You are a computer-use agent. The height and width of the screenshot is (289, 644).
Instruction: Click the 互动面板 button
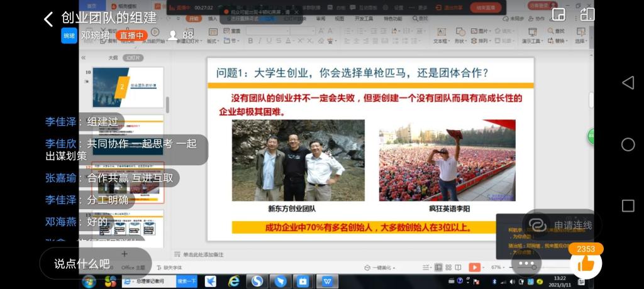click(364, 8)
